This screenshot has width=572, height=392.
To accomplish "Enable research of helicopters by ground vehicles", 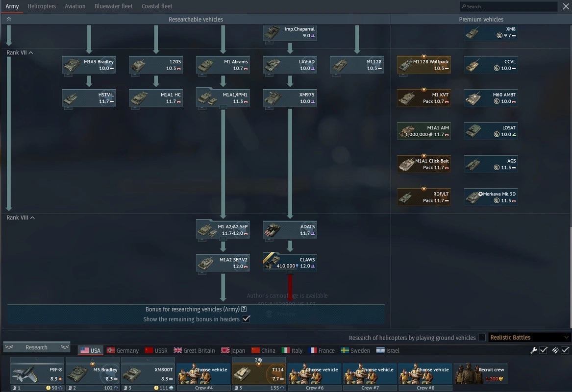I will pyautogui.click(x=482, y=338).
